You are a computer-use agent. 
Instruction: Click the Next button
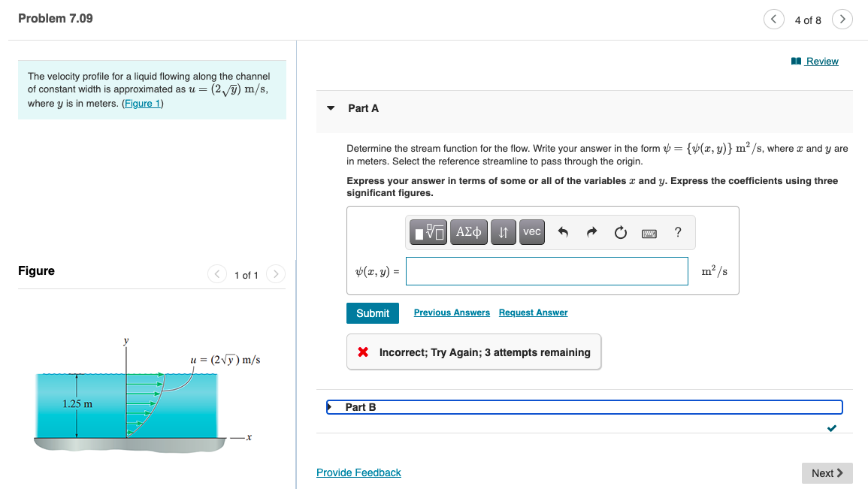(827, 473)
